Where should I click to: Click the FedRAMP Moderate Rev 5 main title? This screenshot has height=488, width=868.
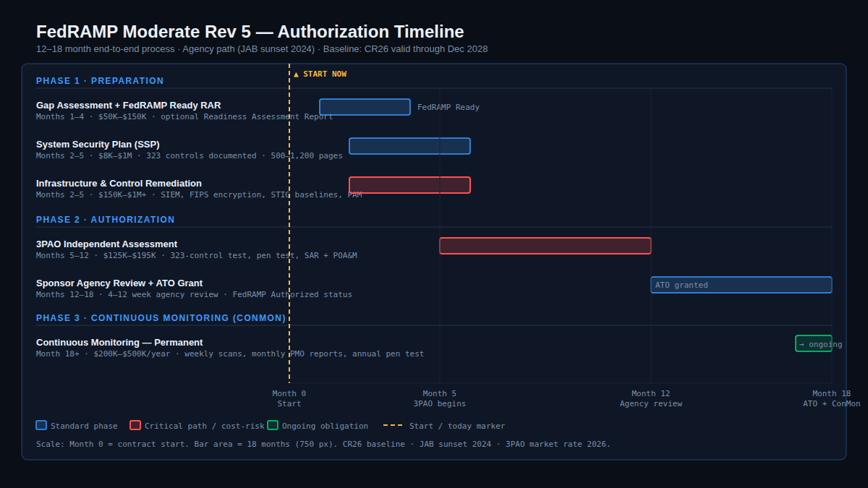pyautogui.click(x=250, y=32)
